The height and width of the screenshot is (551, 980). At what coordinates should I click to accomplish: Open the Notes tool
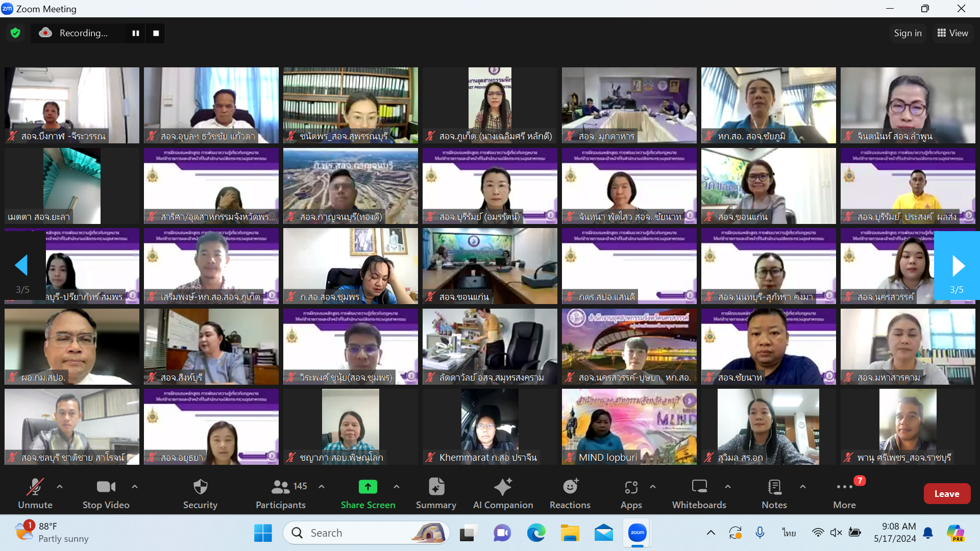tap(774, 493)
